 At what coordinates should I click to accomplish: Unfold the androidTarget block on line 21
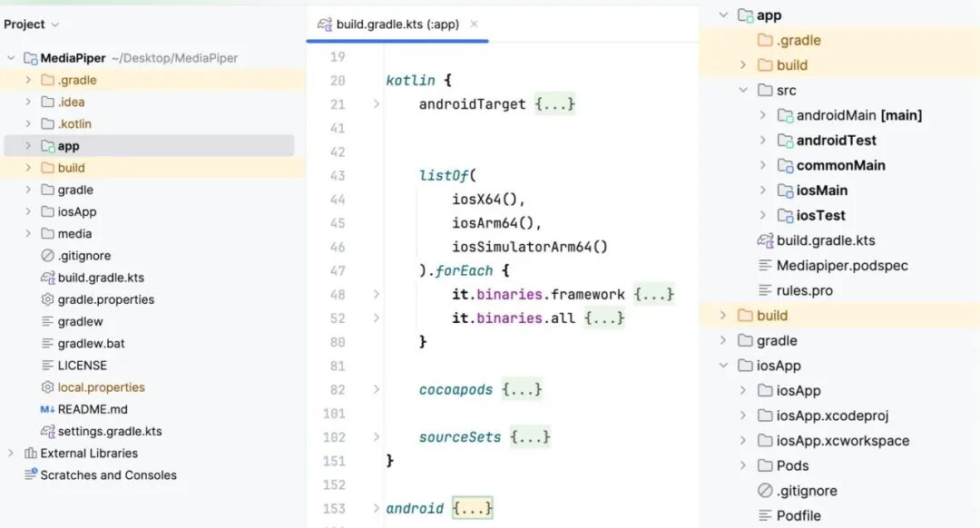click(377, 104)
